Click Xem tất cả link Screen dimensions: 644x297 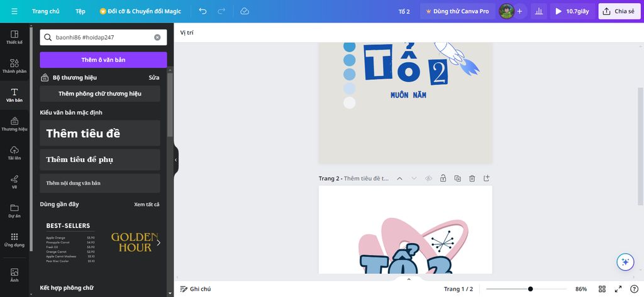147,204
